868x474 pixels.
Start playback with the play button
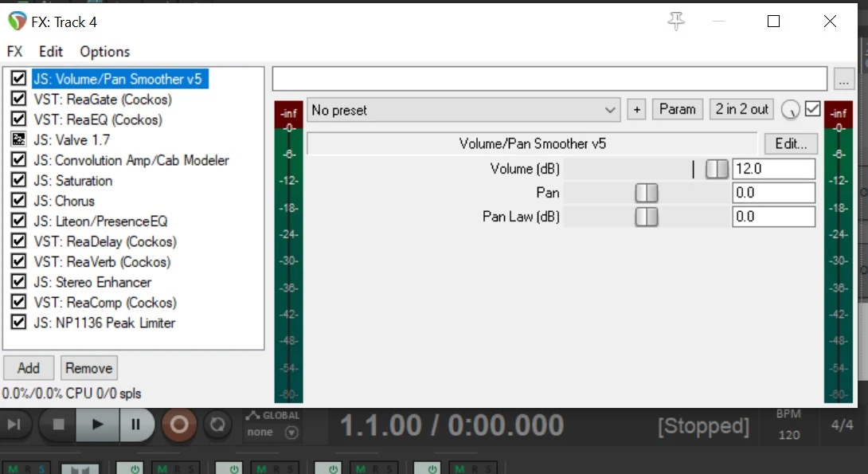tap(97, 425)
